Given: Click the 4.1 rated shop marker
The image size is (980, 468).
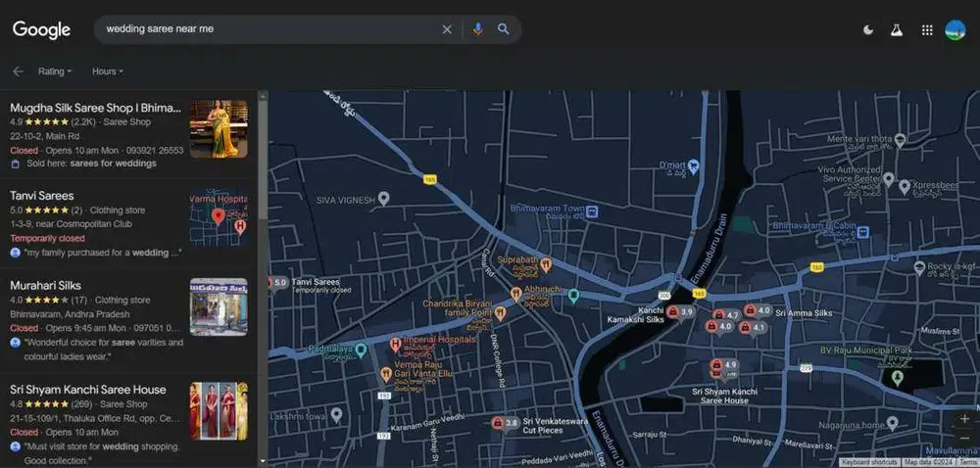Looking at the screenshot, I should (752, 328).
